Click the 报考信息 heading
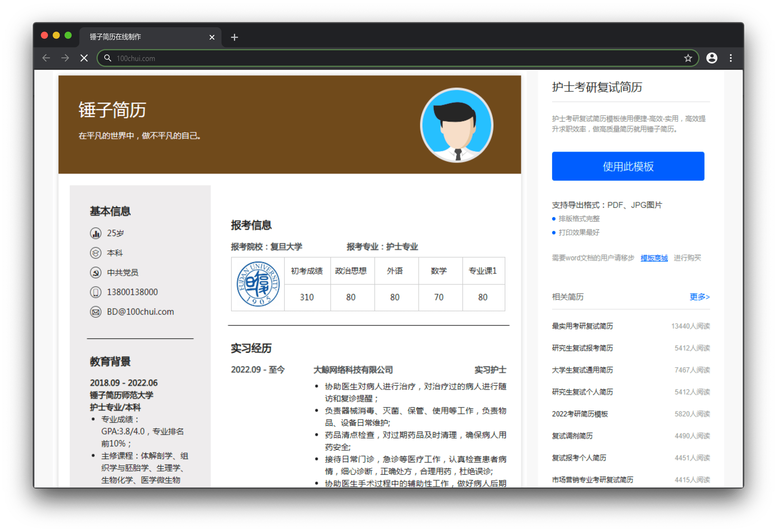This screenshot has height=532, width=777. 251,225
